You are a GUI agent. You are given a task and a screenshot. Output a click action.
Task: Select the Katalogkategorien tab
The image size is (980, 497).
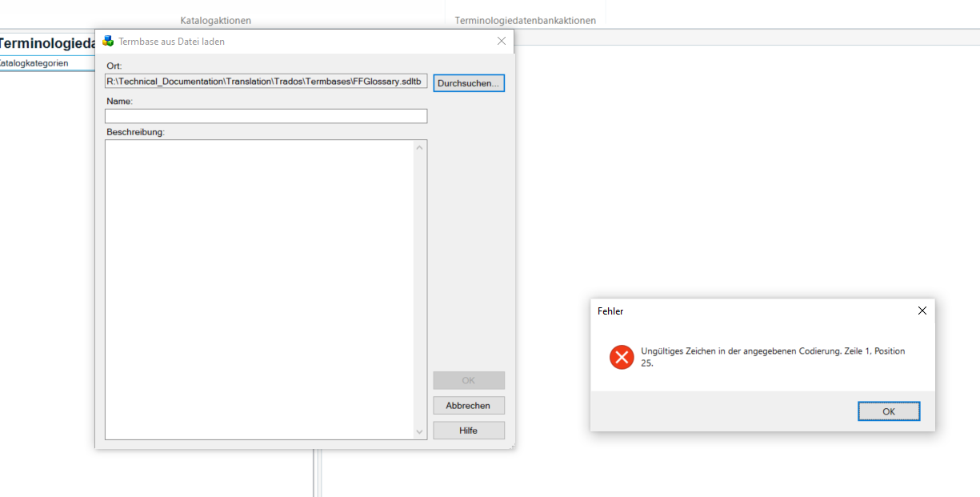[35, 62]
